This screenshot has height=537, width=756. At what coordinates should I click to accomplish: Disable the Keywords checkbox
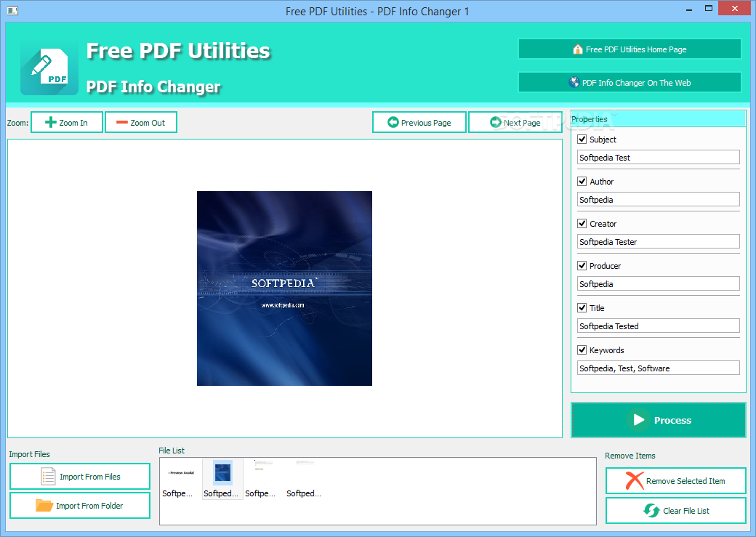click(582, 350)
